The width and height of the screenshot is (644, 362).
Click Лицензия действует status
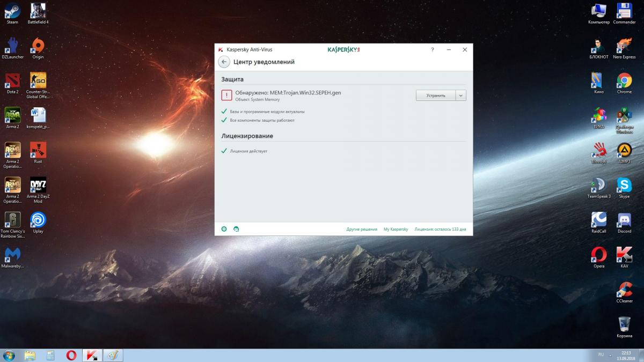[x=248, y=151]
